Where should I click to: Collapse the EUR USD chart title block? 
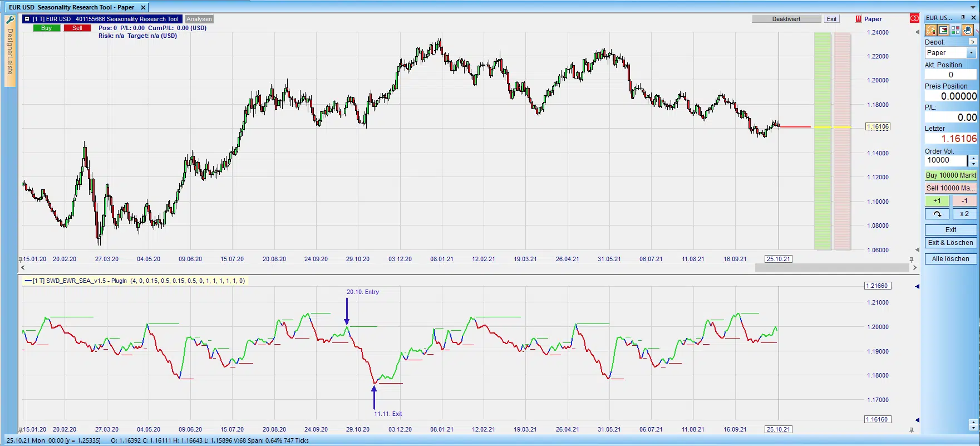click(x=27, y=19)
